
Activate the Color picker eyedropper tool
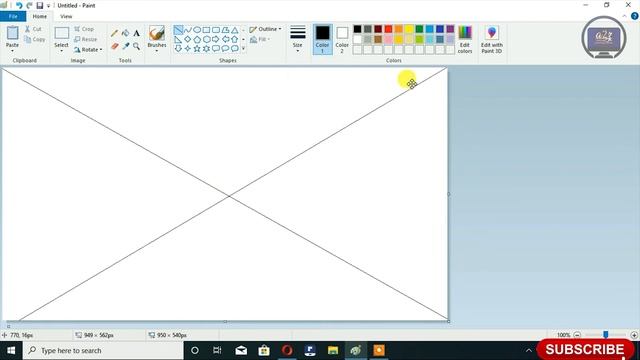click(x=126, y=46)
